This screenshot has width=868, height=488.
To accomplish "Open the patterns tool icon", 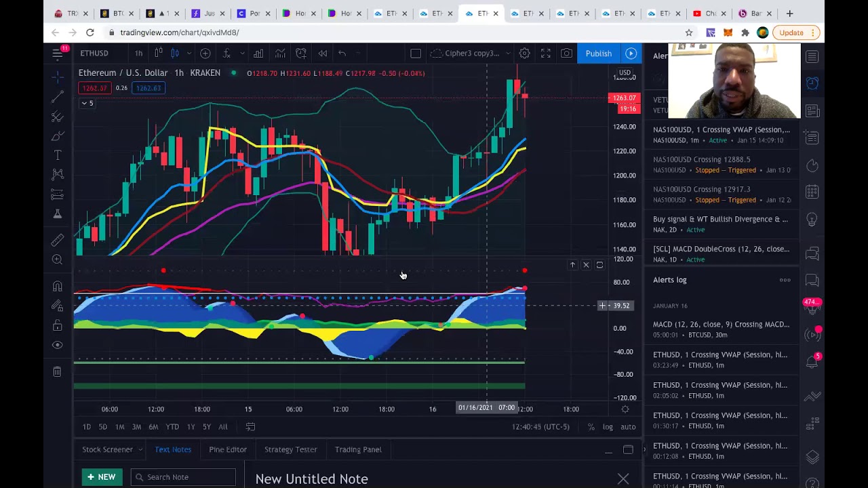I will pos(58,175).
